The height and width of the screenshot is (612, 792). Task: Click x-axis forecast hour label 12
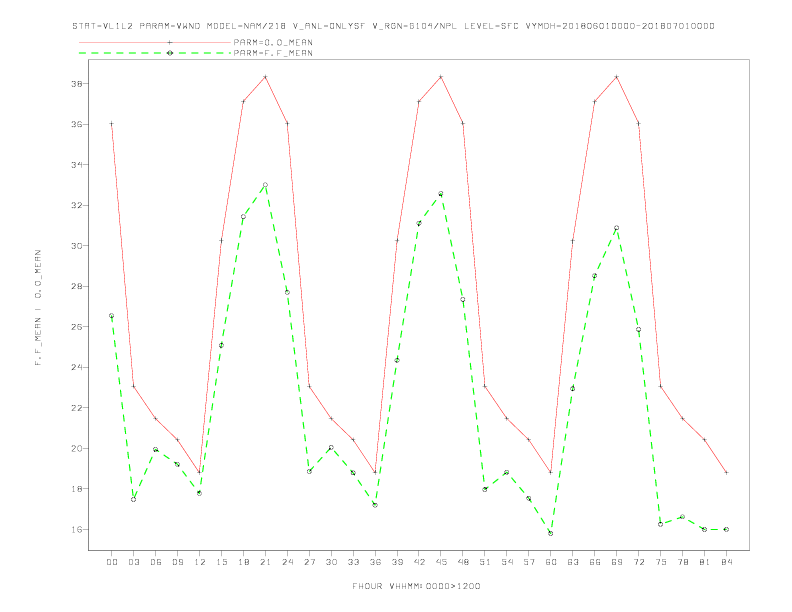200,562
